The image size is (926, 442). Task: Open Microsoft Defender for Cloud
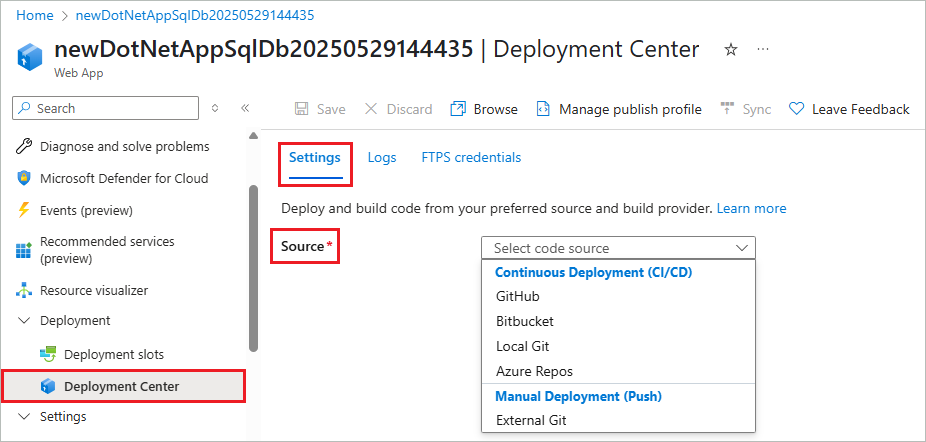[124, 178]
